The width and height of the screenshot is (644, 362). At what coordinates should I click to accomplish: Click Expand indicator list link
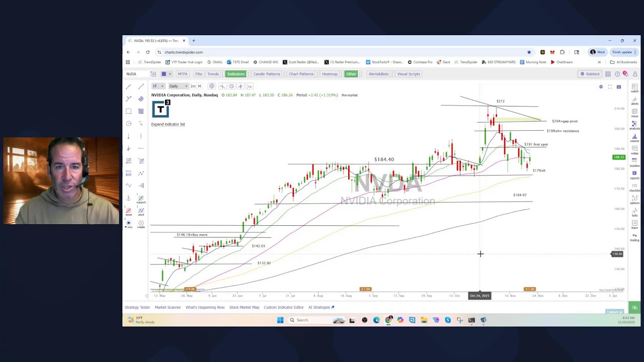tap(168, 124)
